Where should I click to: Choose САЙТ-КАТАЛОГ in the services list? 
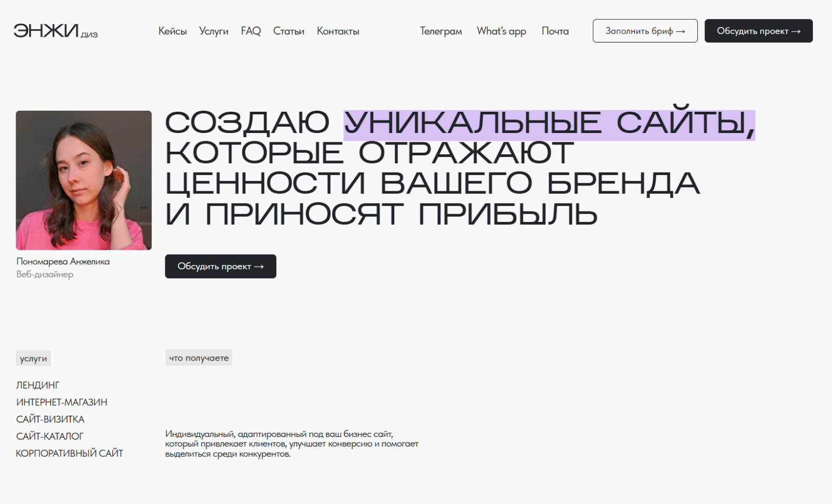pos(50,436)
